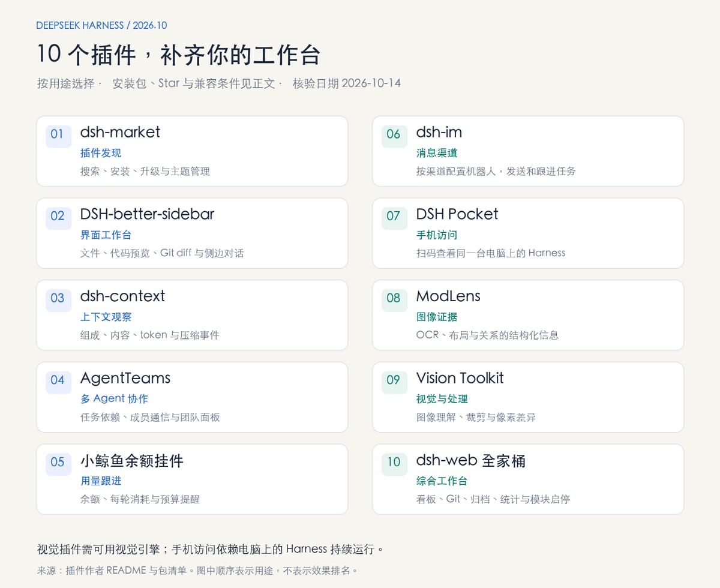Click the headline 10 个插件，补齐你的工作台
720x588 pixels.
click(178, 54)
